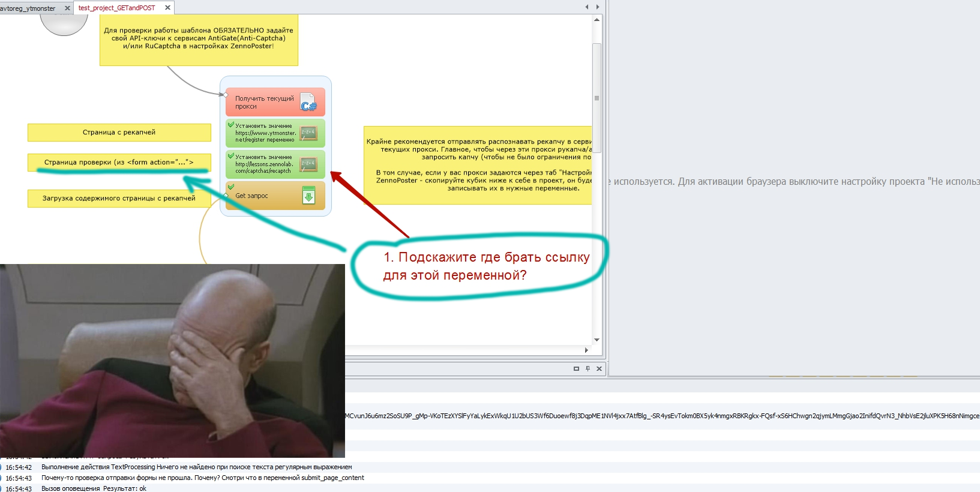This screenshot has width=980, height=492.
Task: Close the avtoreg_ytmonster tab
Action: point(67,8)
